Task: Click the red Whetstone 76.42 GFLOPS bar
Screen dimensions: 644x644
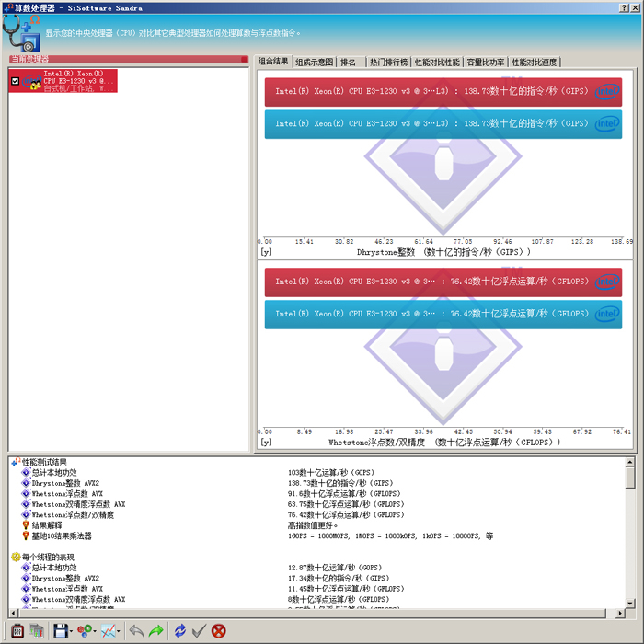Action: pyautogui.click(x=443, y=282)
